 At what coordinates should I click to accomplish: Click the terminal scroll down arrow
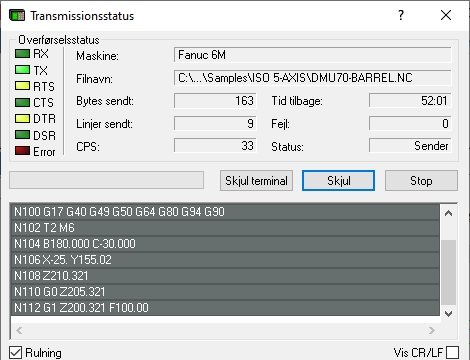(x=449, y=314)
